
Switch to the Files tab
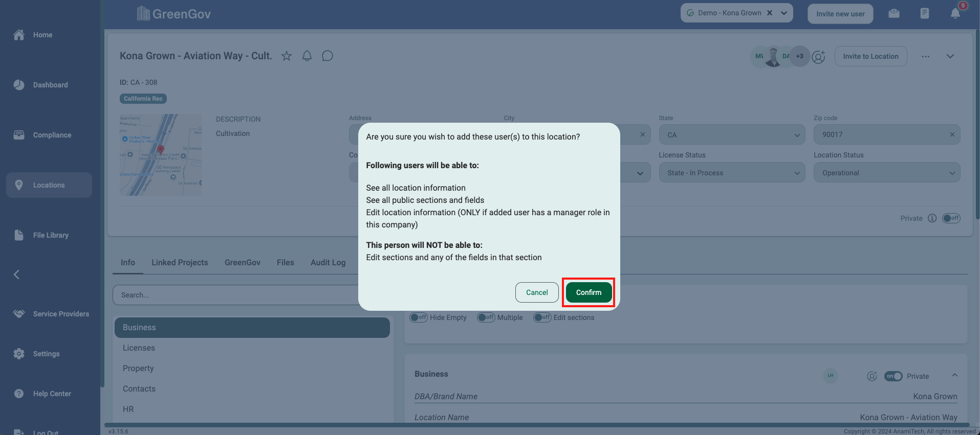[286, 262]
